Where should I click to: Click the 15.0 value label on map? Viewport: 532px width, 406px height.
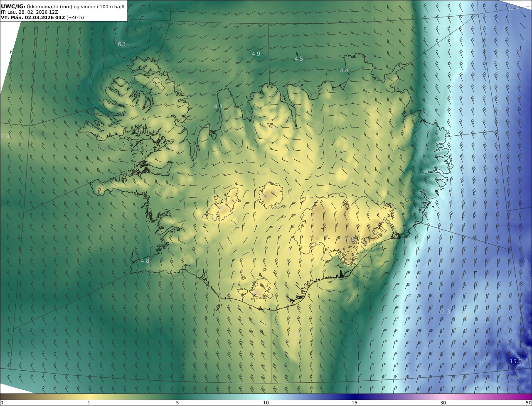(x=516, y=361)
